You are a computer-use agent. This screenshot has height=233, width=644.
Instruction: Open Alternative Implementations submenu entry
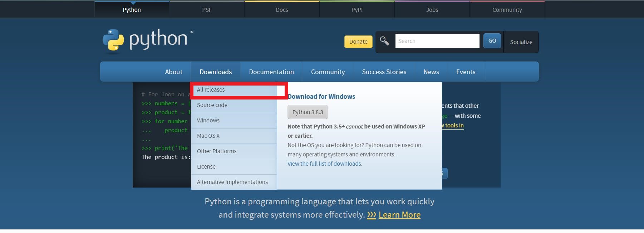tap(234, 182)
